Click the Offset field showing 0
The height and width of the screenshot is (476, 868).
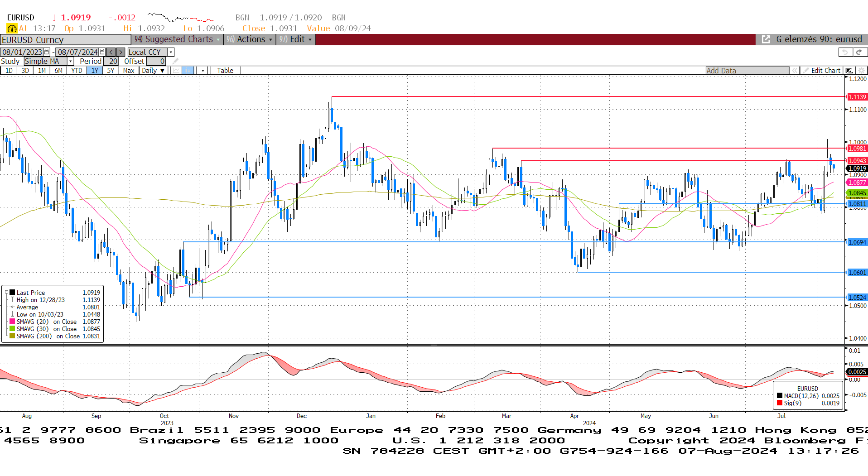pyautogui.click(x=156, y=61)
